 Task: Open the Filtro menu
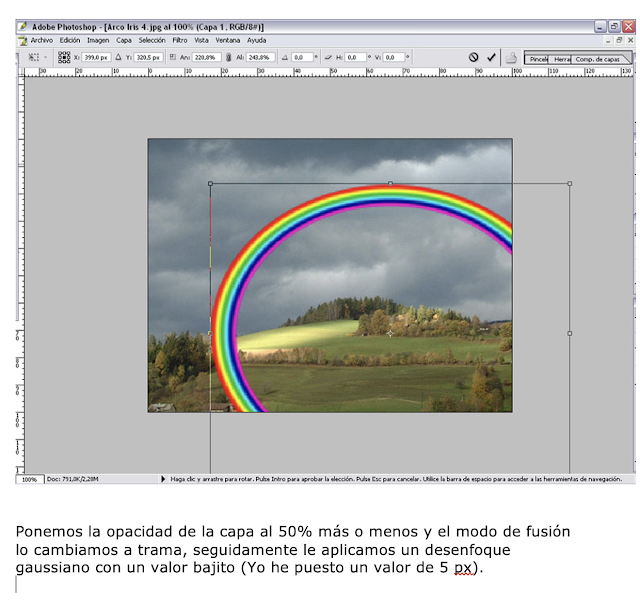pos(180,40)
